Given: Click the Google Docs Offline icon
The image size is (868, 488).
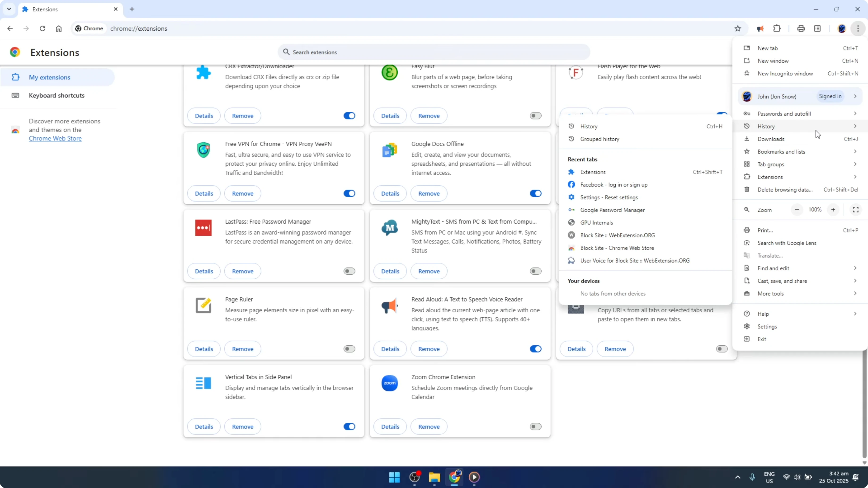Looking at the screenshot, I should point(390,150).
